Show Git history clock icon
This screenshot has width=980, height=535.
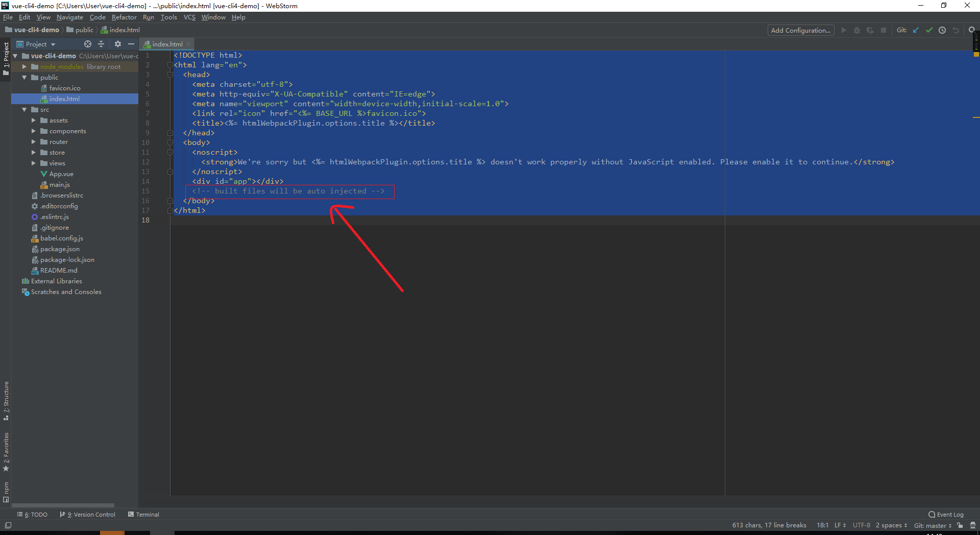pyautogui.click(x=942, y=30)
